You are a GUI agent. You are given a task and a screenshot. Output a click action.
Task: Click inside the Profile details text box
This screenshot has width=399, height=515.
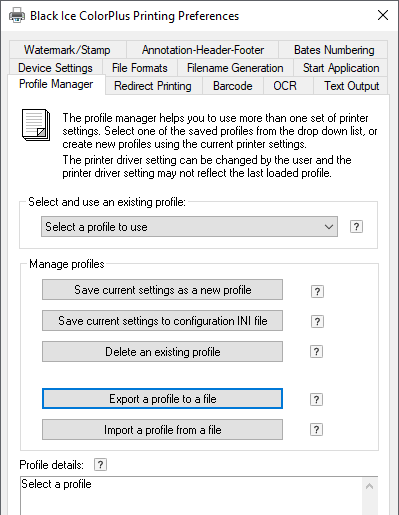[191, 496]
